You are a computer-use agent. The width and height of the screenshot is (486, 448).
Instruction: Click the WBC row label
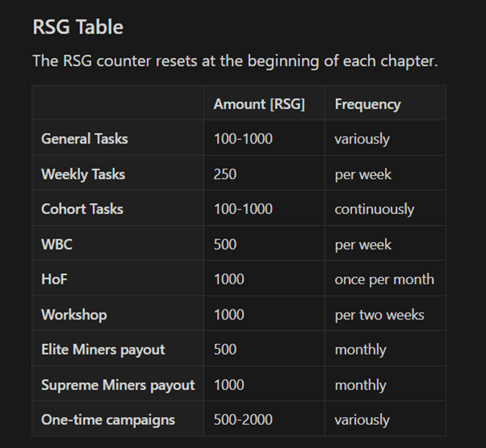click(x=57, y=244)
